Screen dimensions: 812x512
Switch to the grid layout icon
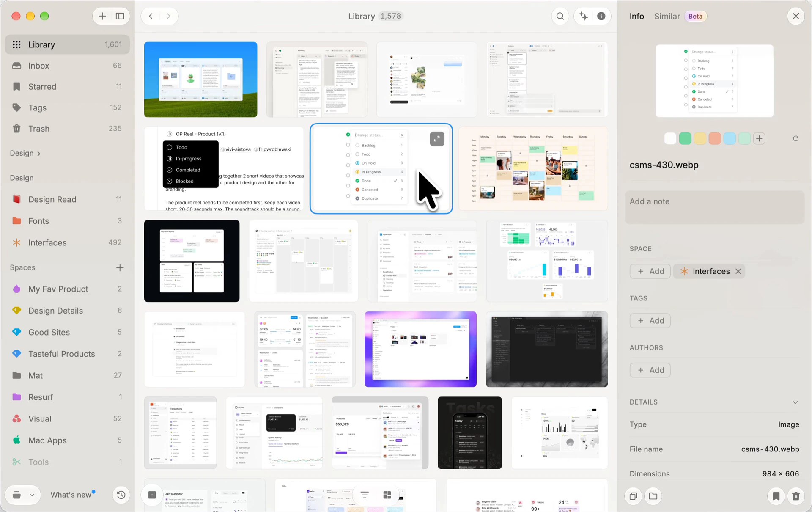387,495
